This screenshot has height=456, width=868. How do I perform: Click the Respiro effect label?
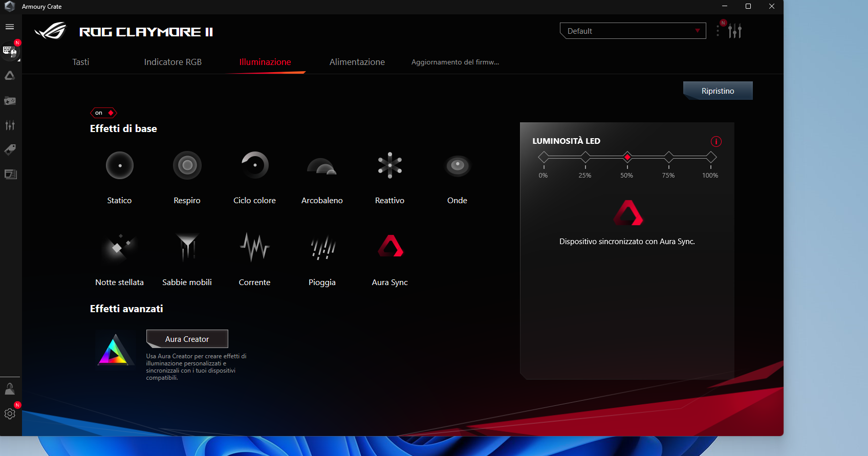coord(187,201)
